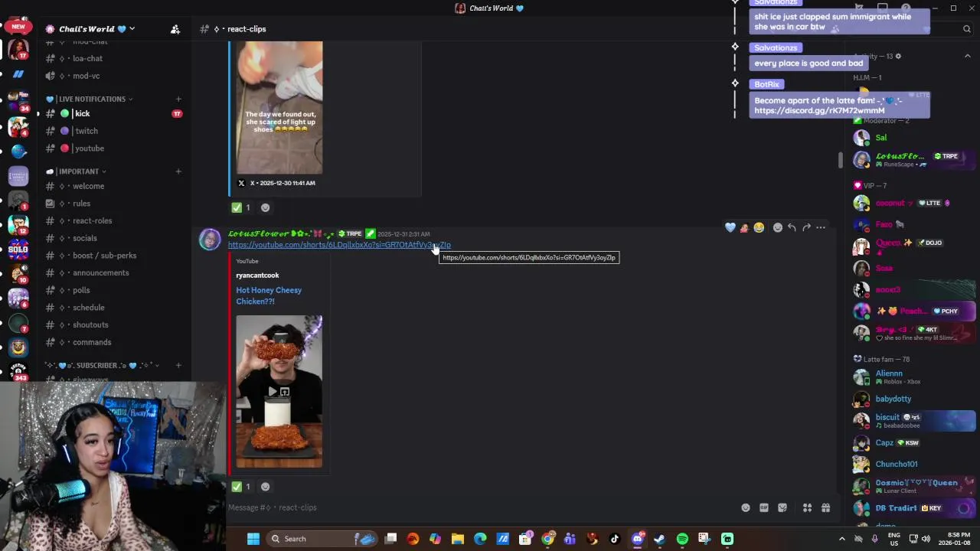Open the YouTube shorts URL link

click(x=339, y=245)
